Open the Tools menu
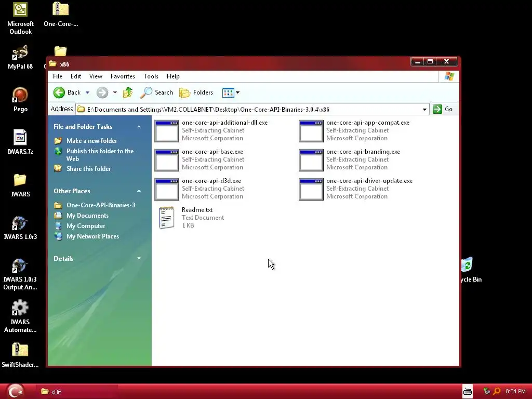The height and width of the screenshot is (399, 532). click(x=151, y=76)
